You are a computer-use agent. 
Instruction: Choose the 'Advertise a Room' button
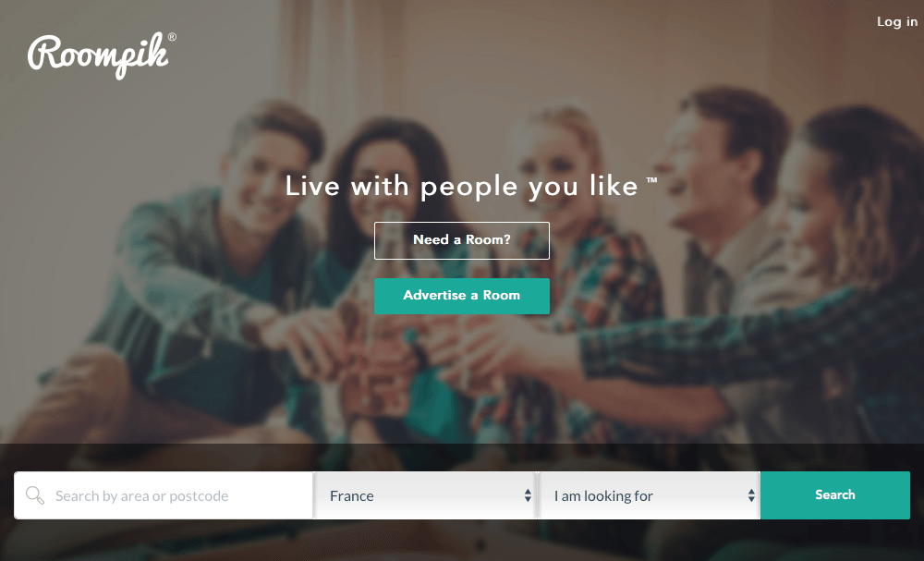tap(462, 296)
